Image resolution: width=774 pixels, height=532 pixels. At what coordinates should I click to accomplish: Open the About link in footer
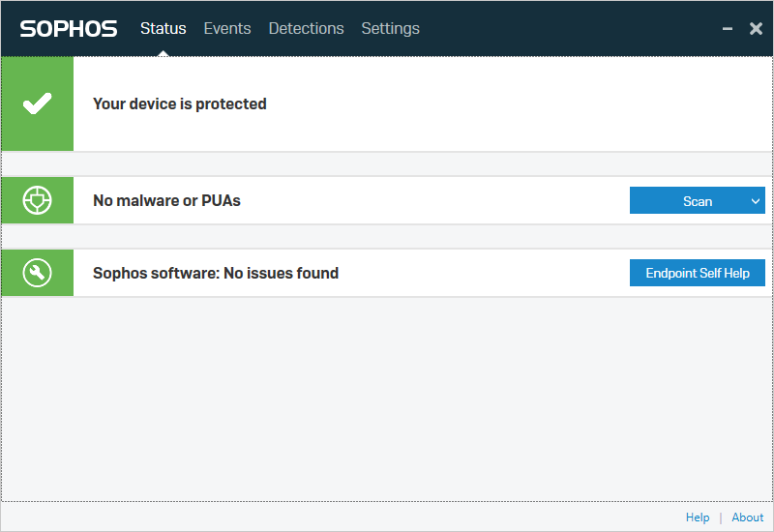(x=747, y=517)
